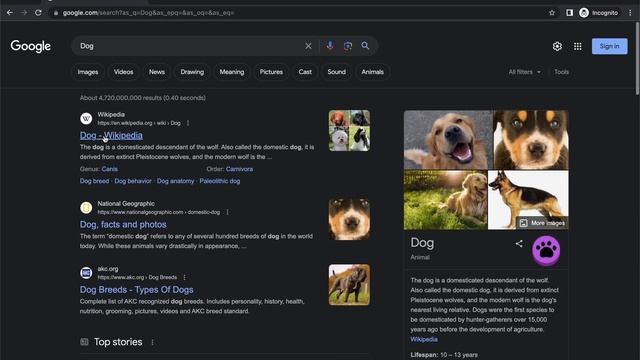Open the black and tan puppy image
The image size is (640, 360).
531,140
